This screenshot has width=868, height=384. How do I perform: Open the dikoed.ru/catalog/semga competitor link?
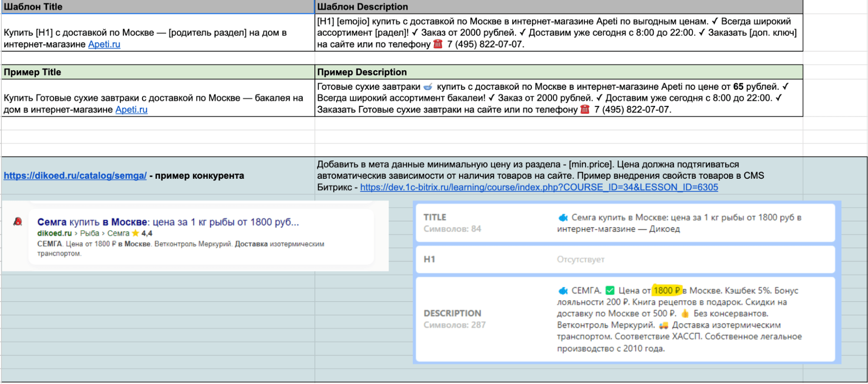[75, 176]
